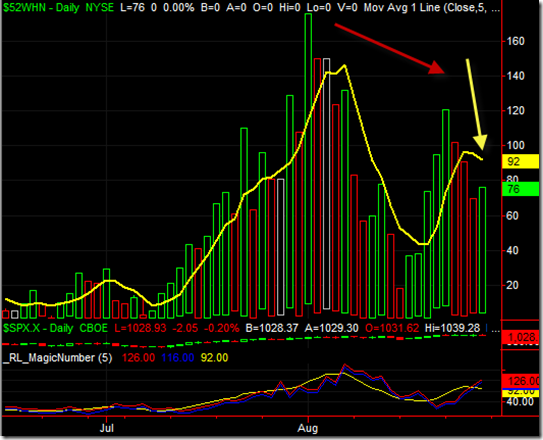
Task: Click the Jul date marker on the time axis
Action: pyautogui.click(x=107, y=428)
